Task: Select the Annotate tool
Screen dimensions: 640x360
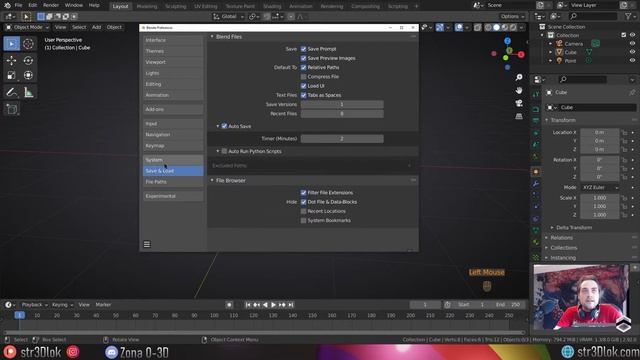Action: (11, 92)
